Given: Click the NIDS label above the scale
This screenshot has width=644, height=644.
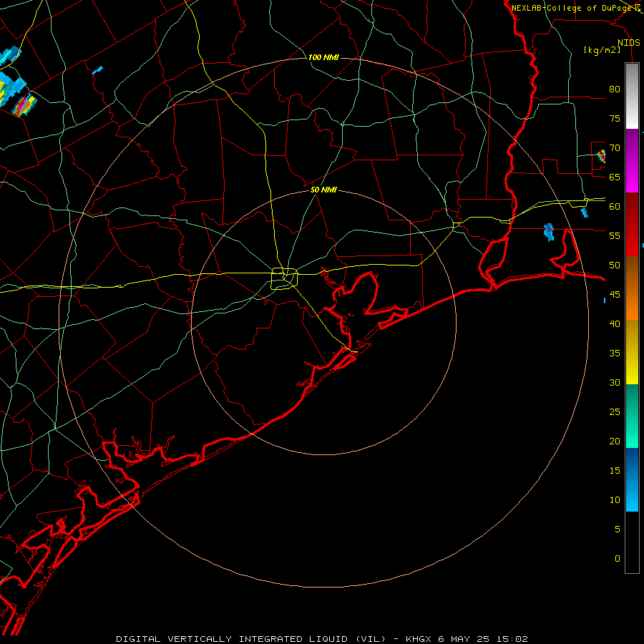Looking at the screenshot, I should 629,43.
